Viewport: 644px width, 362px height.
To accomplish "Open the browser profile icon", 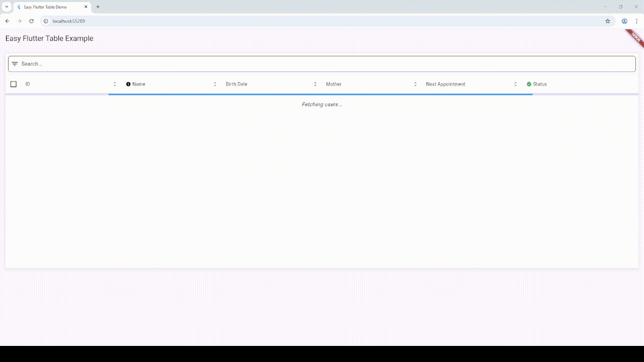I will click(624, 21).
